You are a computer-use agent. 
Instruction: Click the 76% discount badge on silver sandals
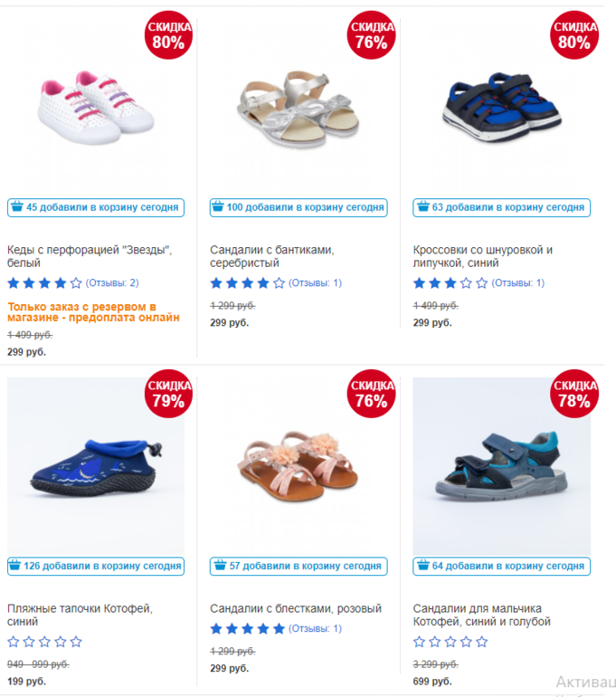click(x=371, y=35)
